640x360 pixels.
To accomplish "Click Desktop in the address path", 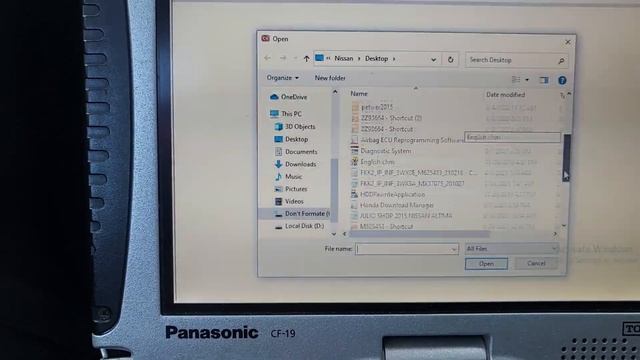I will tap(376, 59).
